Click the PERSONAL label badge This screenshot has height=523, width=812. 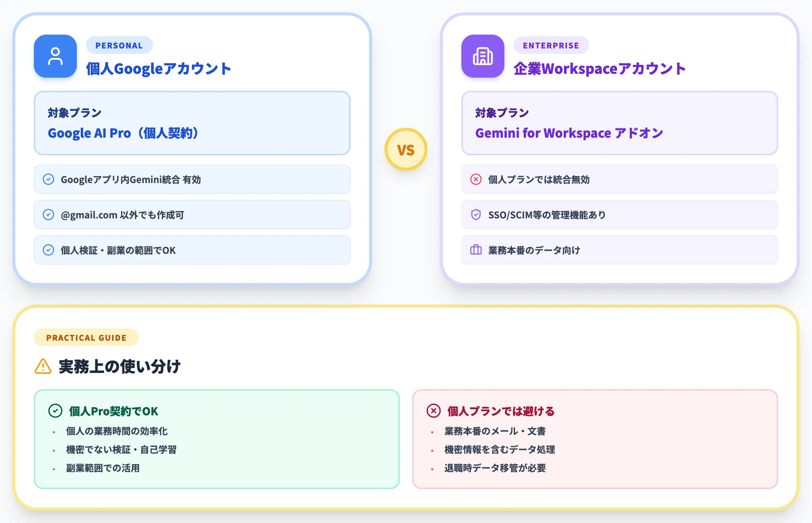tap(119, 45)
